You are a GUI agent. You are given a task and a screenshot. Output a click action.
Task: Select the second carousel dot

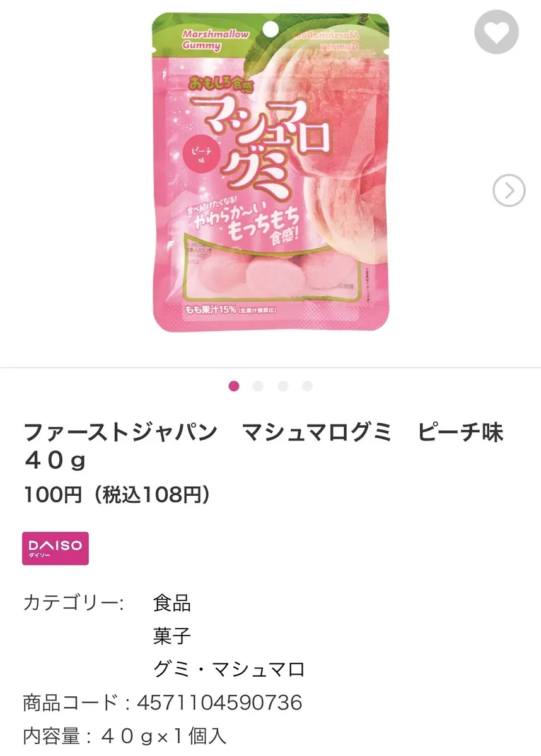pyautogui.click(x=258, y=386)
